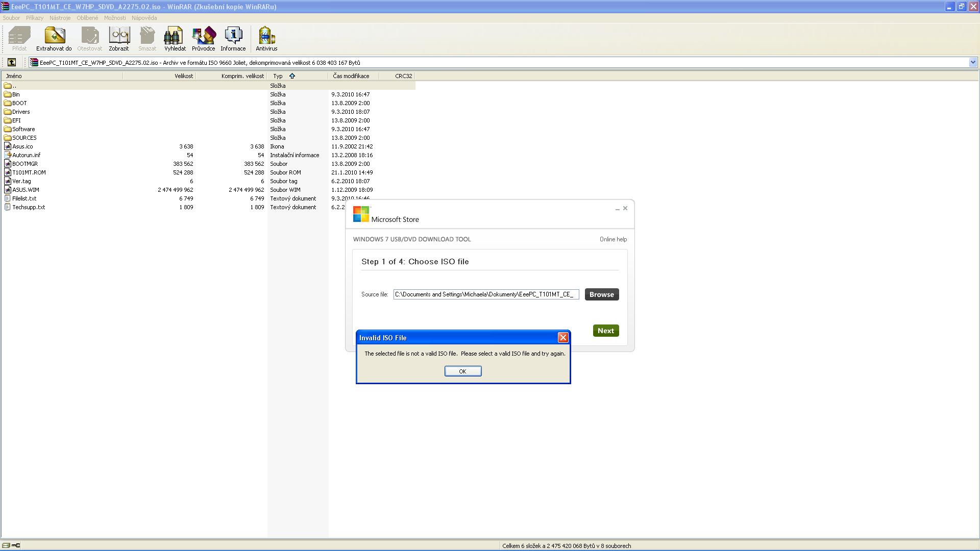This screenshot has height=551, width=980.
Task: Select the BOOTMGR file icon
Action: tap(8, 164)
